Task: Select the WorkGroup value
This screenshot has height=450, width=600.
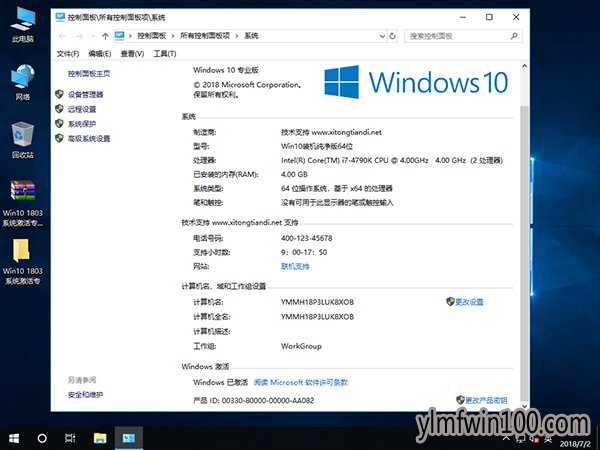Action: point(301,346)
